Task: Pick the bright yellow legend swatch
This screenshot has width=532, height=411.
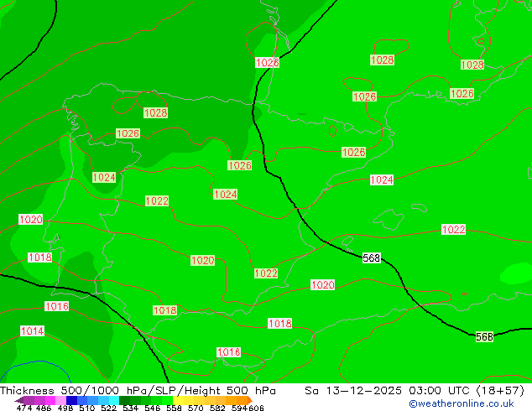Action: (x=178, y=400)
